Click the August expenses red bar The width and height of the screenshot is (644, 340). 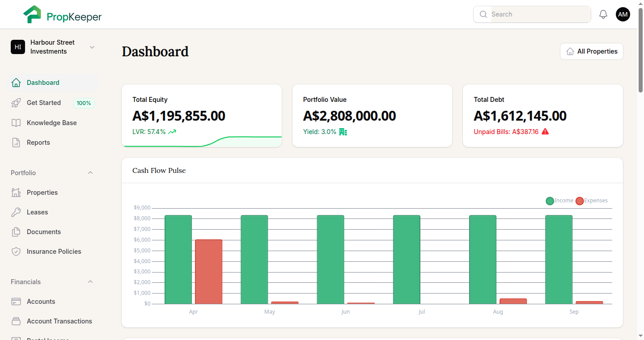click(x=513, y=301)
